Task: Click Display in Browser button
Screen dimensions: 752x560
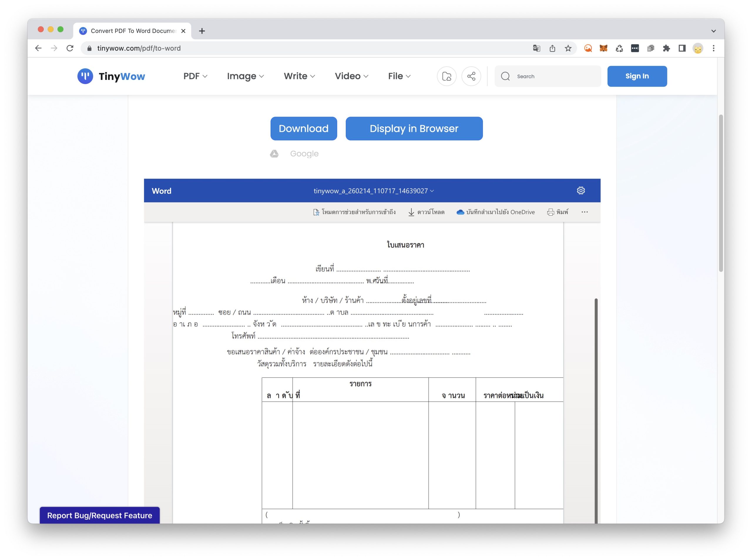Action: pyautogui.click(x=414, y=128)
